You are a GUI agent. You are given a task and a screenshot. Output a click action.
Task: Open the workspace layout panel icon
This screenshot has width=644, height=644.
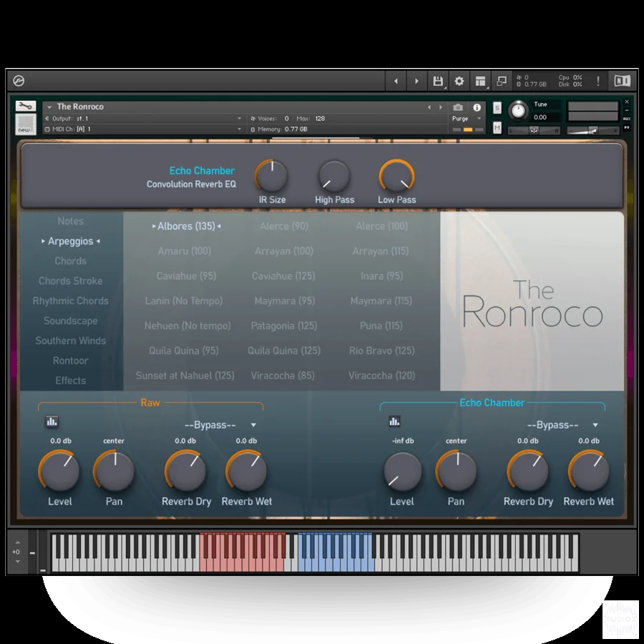point(481,81)
